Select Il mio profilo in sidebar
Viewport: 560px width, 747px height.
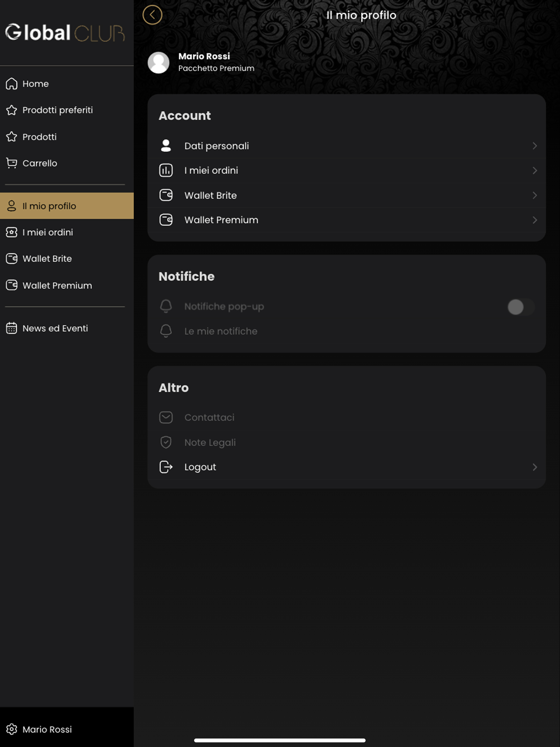pyautogui.click(x=49, y=206)
